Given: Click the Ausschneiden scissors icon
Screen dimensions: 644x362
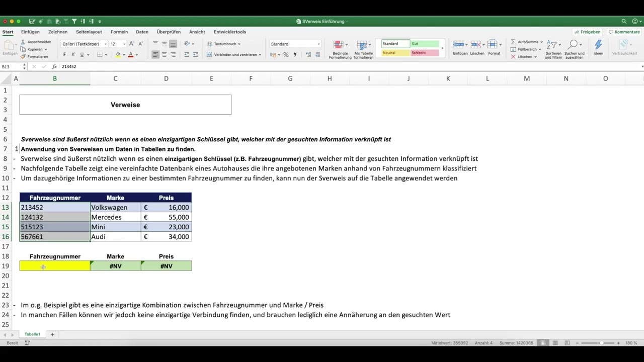Looking at the screenshot, I should (24, 42).
